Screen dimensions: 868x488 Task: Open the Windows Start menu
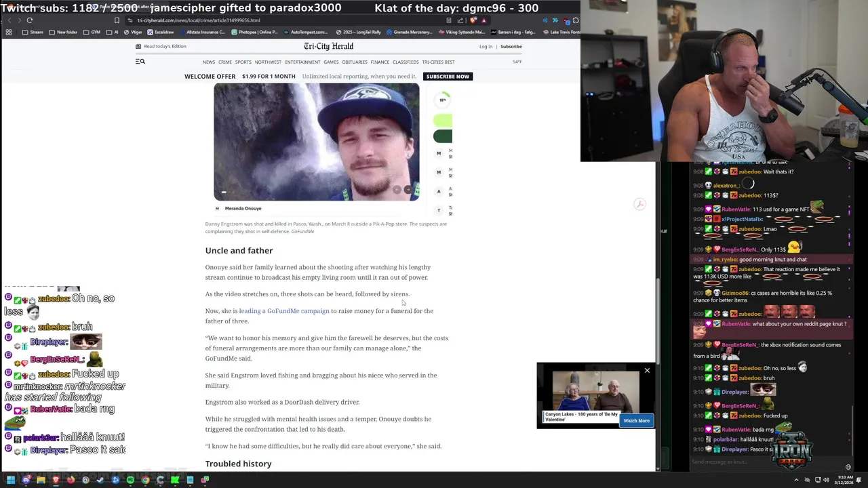[11, 480]
